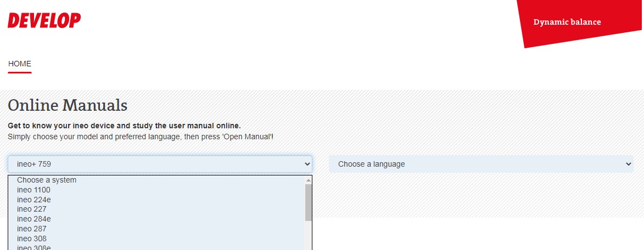Viewport: 644px width, 250px height.
Task: Click the chevron arrow on the system dropdown
Action: [307, 164]
